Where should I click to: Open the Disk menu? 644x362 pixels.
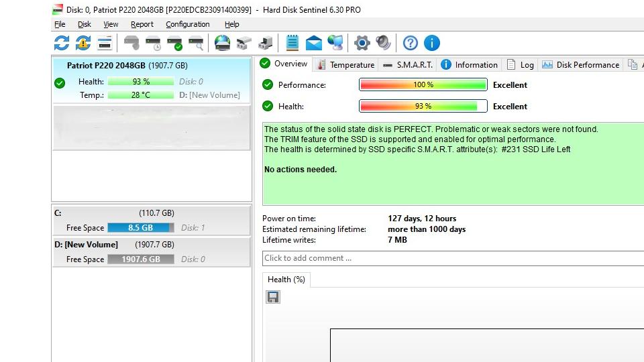coord(85,24)
